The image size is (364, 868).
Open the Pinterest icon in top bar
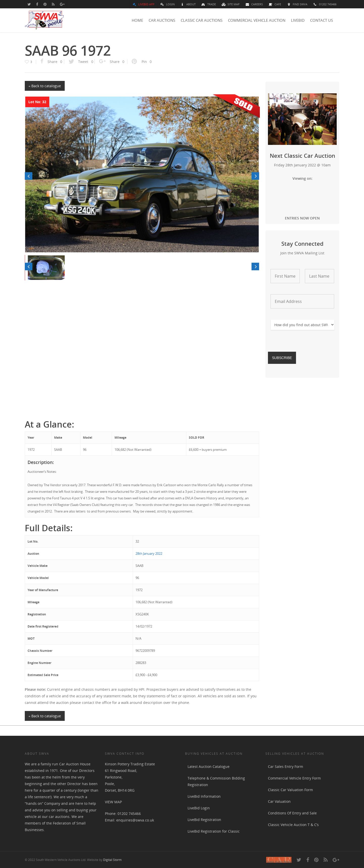pyautogui.click(x=45, y=4)
